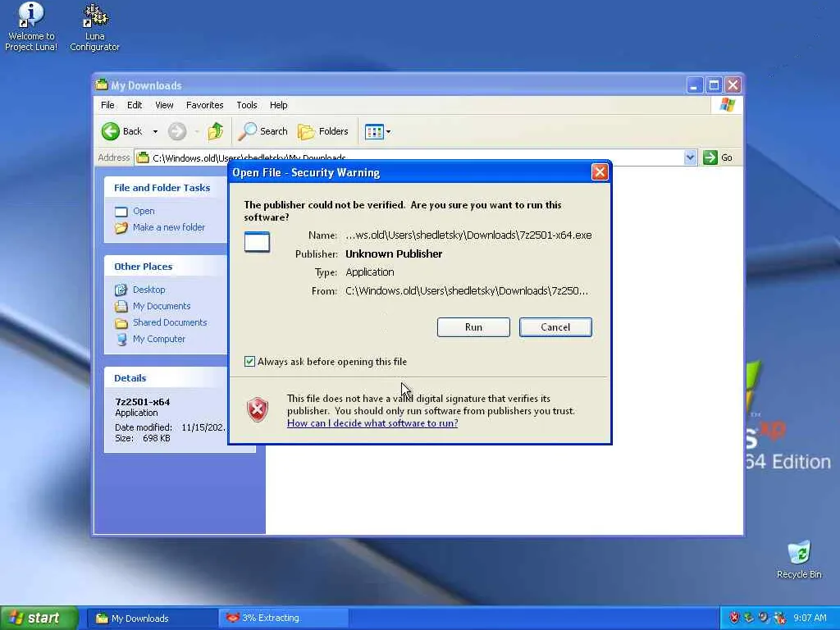Open the Edit menu

pos(135,105)
